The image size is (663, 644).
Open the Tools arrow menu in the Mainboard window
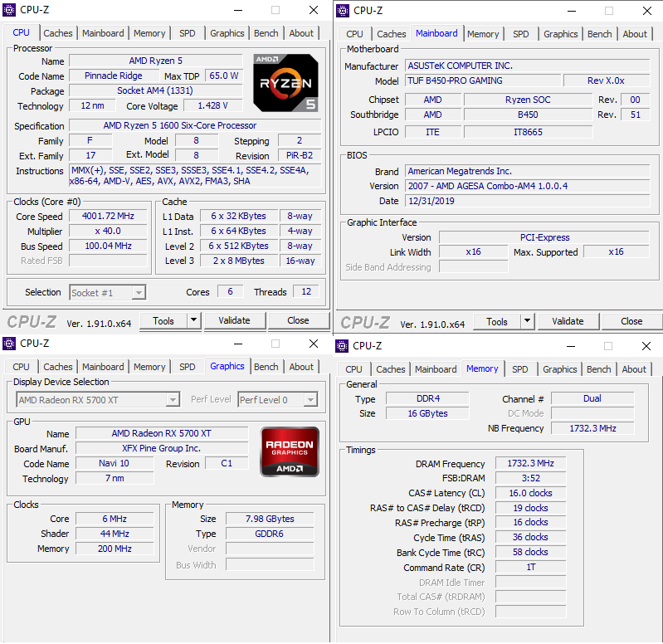(527, 321)
